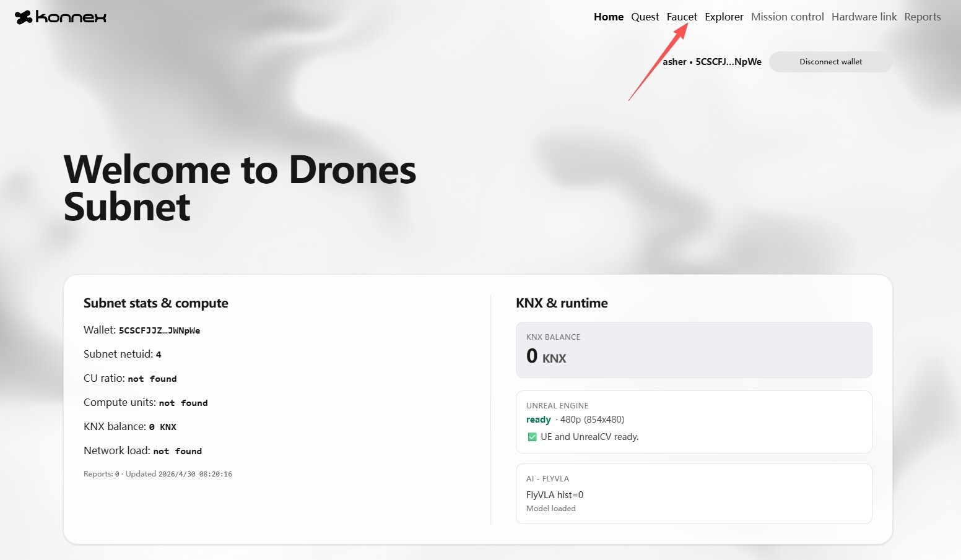Click the Subnet netuid value
The image size is (961, 560).
159,355
